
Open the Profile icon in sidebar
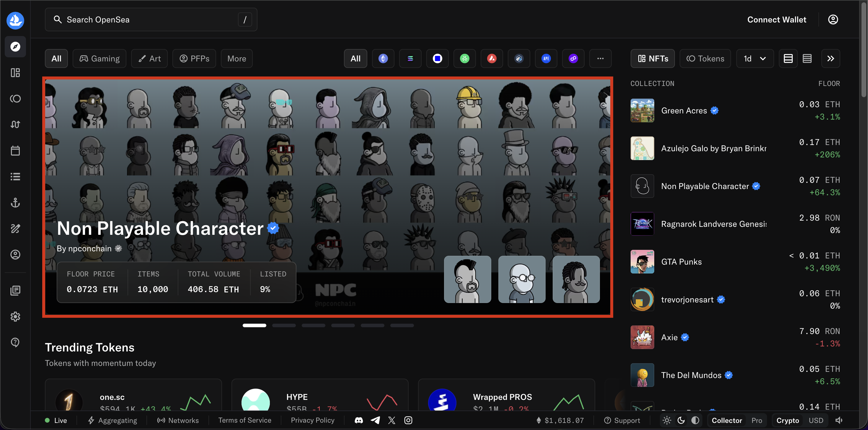[x=15, y=255]
